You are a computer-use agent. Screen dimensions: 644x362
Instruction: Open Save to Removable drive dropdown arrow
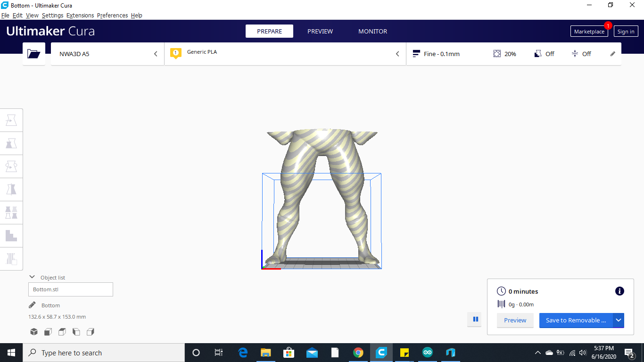pyautogui.click(x=618, y=320)
